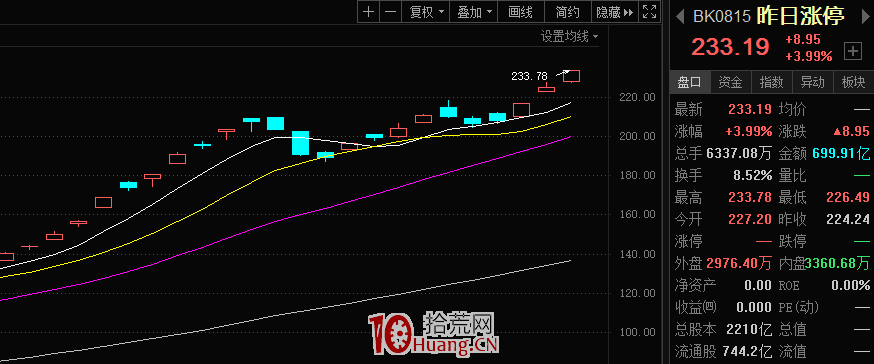Click the 200.00 price axis label

pos(638,137)
